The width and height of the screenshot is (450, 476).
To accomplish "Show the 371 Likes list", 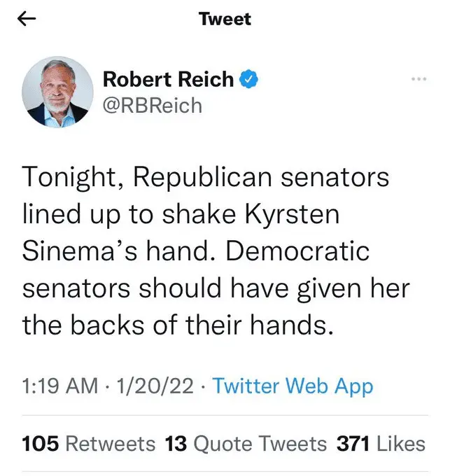I will (381, 443).
